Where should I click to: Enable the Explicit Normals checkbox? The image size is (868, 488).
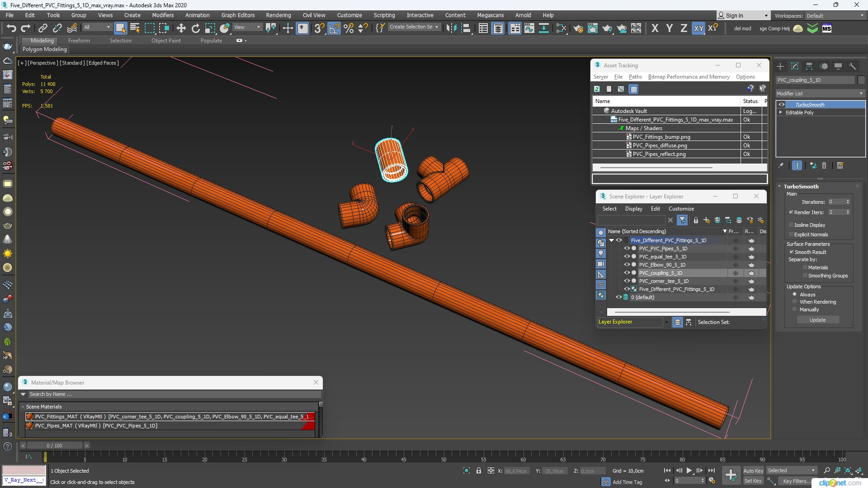point(791,235)
